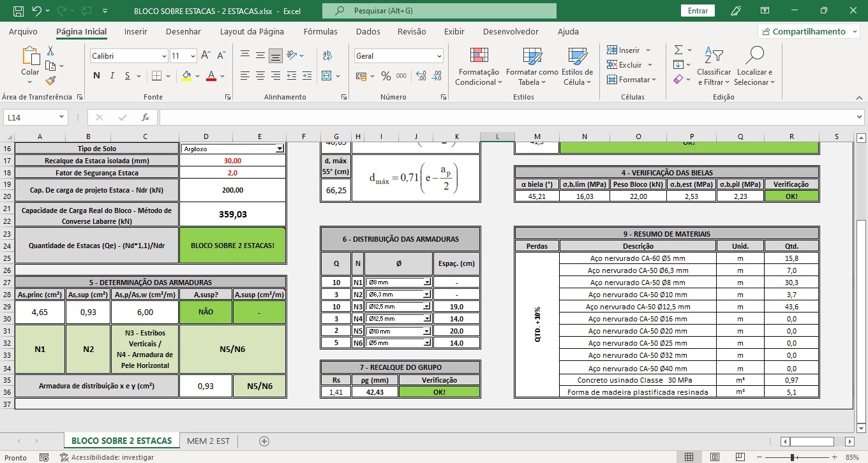
Task: Click the Save icon in title bar
Action: [x=19, y=11]
